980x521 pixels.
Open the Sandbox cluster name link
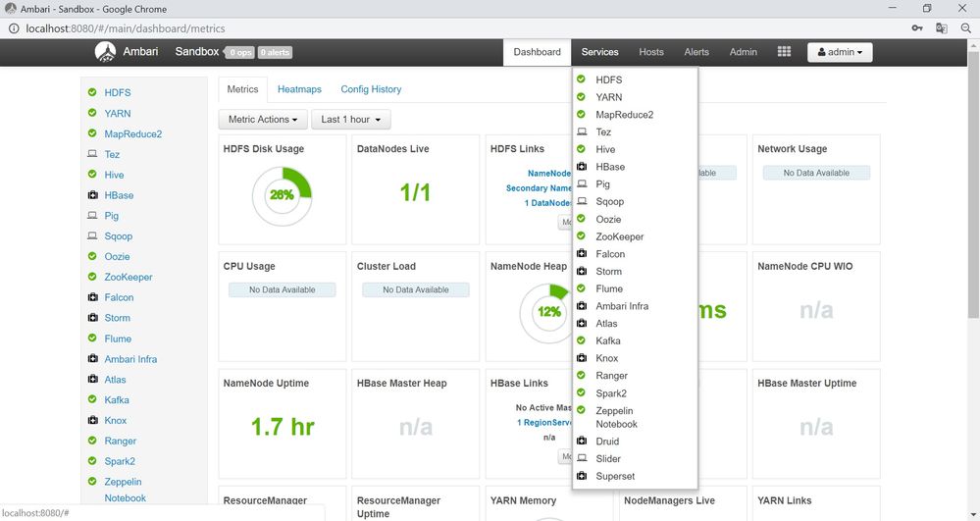click(197, 52)
